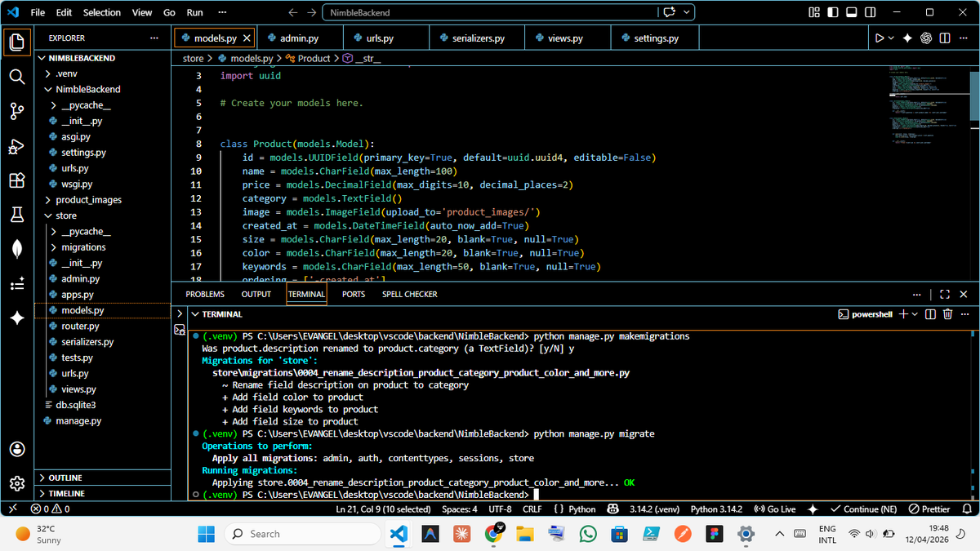Open Customize Layout icon in title bar
Viewport: 980px width, 551px height.
click(813, 12)
